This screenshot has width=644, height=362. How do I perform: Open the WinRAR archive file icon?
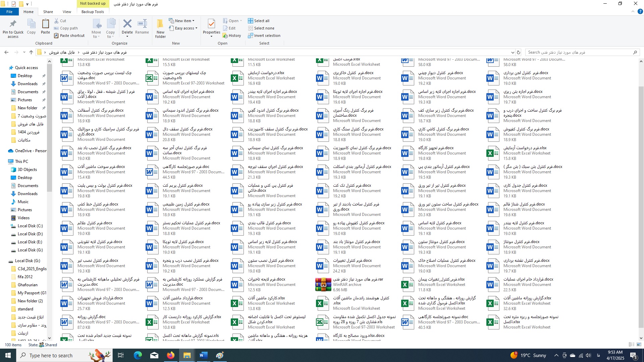click(x=323, y=285)
